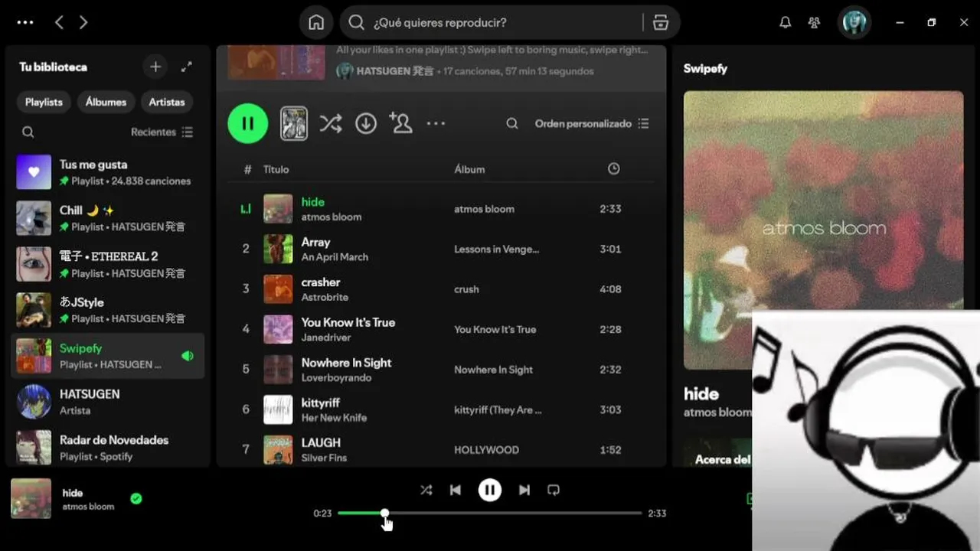This screenshot has width=980, height=551.
Task: Open atmos bloom artist in bottom bar
Action: [x=88, y=507]
